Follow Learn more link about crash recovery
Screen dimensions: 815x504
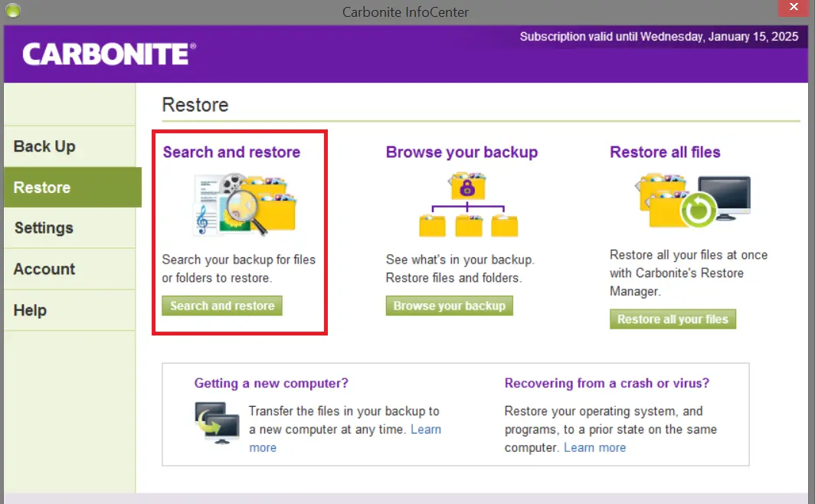tap(594, 448)
